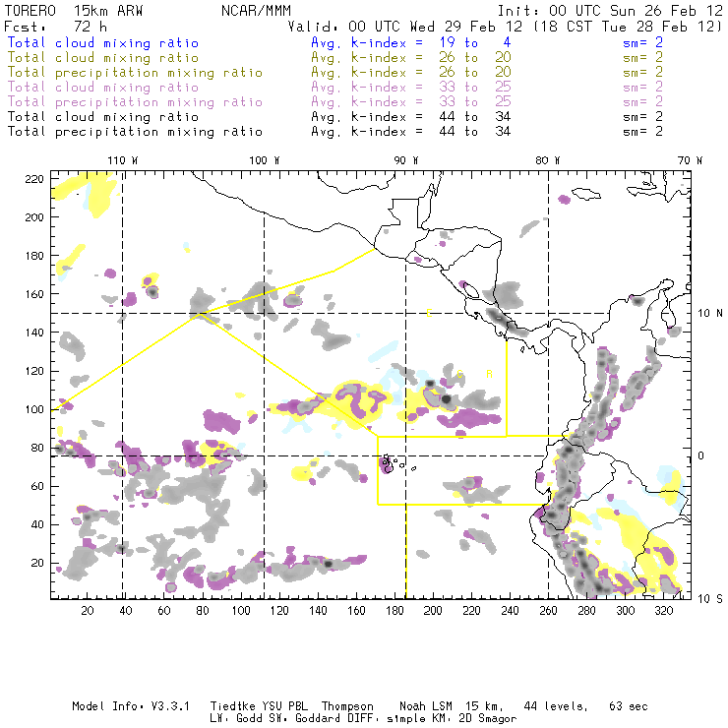This screenshot has width=728, height=728.
Task: Select blue 'Avg. k-index = 19 to 4' text
Action: tap(411, 43)
